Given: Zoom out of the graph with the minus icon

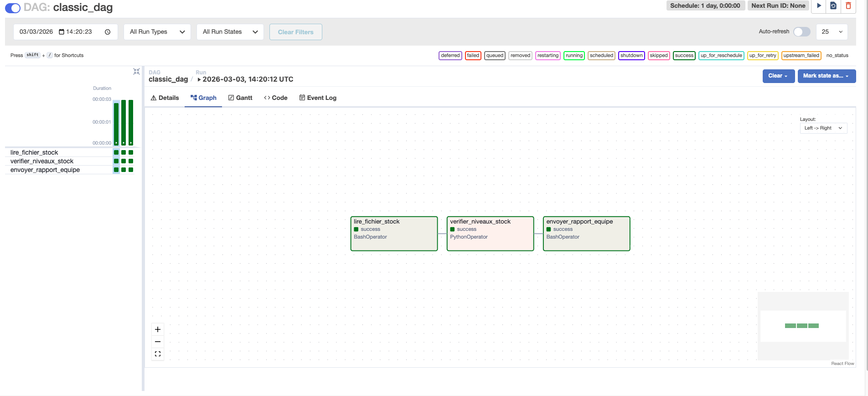Looking at the screenshot, I should point(158,342).
